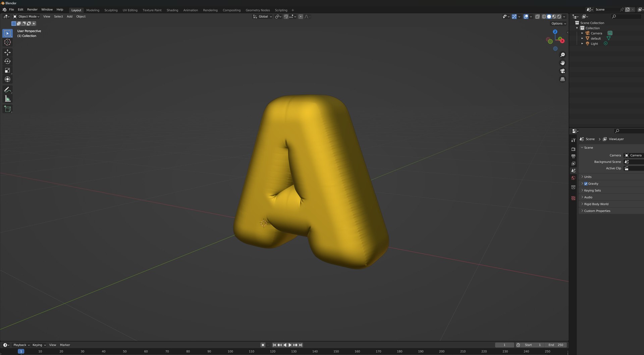Select the Add Cube tool
This screenshot has width=644, height=355.
click(x=7, y=109)
